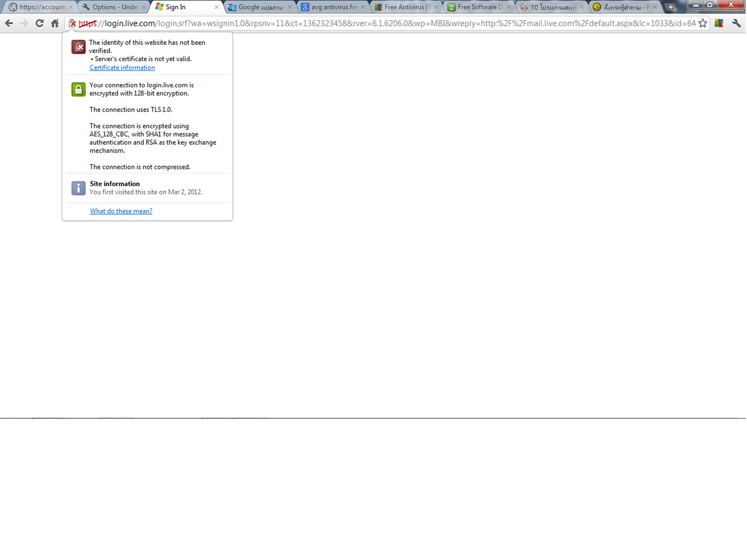Go back to the previous page

(9, 23)
